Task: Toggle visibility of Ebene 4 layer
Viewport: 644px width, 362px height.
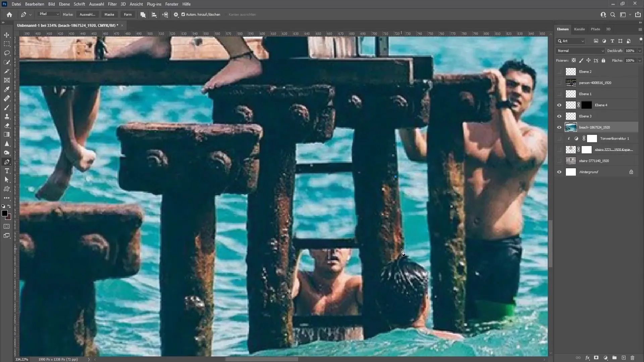Action: click(559, 105)
